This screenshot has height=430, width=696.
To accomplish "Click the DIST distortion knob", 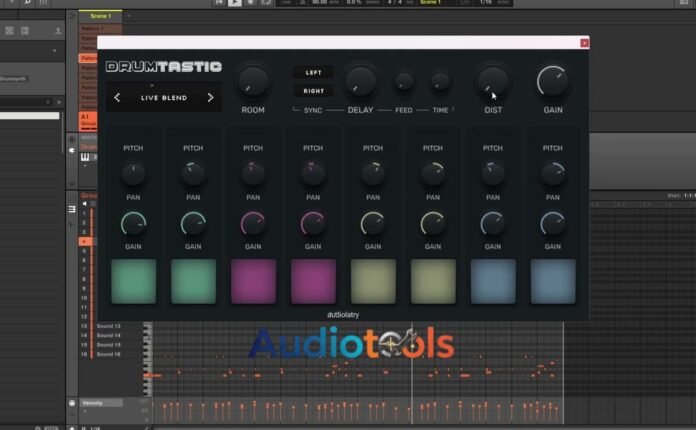I will click(x=493, y=83).
